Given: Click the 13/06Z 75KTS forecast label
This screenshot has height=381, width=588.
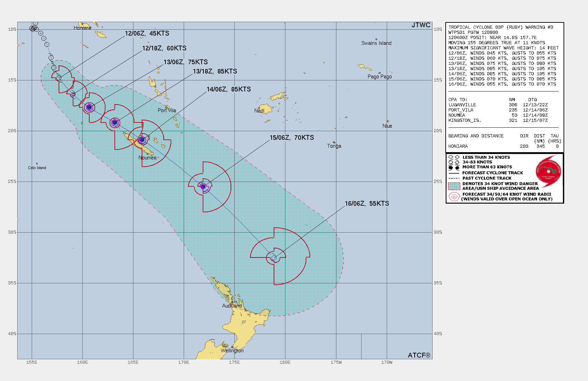Looking at the screenshot, I should pos(185,62).
